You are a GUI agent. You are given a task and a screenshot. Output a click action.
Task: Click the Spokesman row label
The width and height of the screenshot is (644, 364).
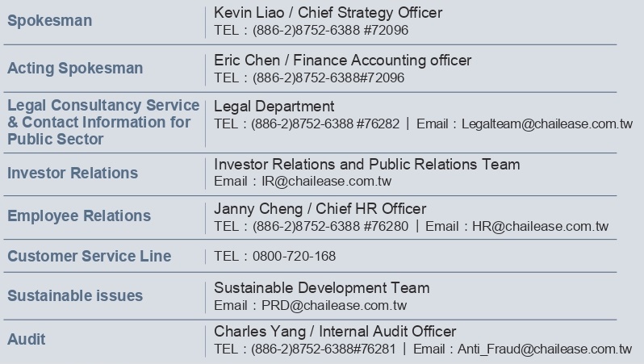(50, 21)
